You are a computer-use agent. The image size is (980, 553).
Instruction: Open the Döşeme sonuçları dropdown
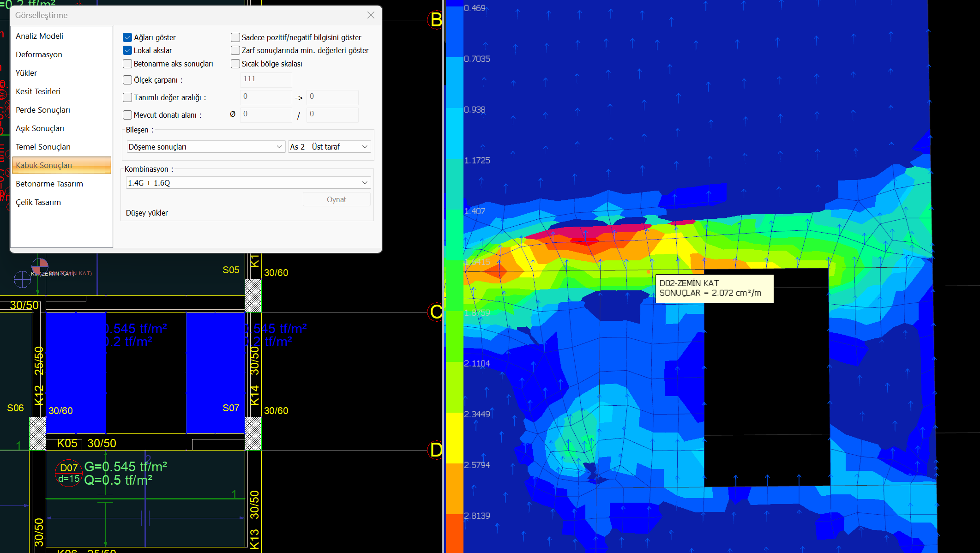205,147
